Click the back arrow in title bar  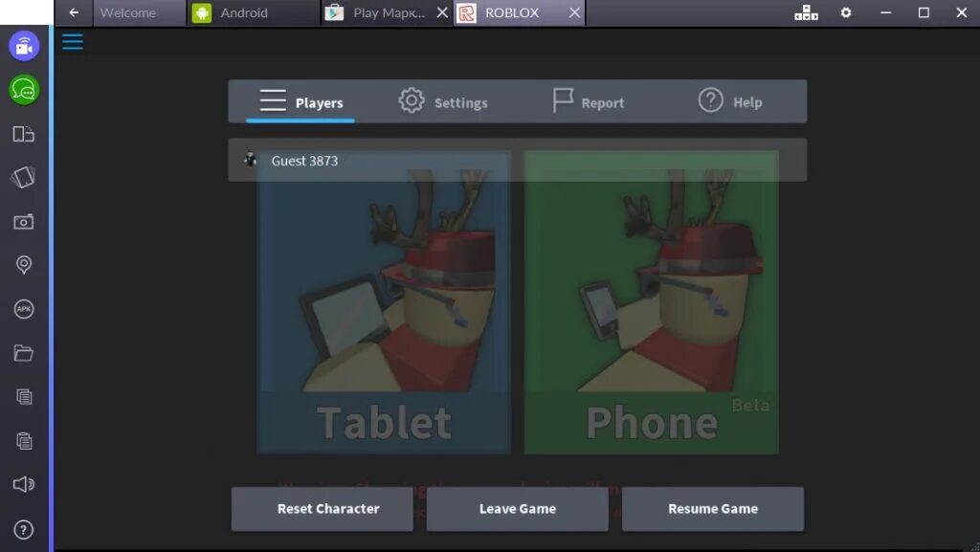click(x=74, y=12)
